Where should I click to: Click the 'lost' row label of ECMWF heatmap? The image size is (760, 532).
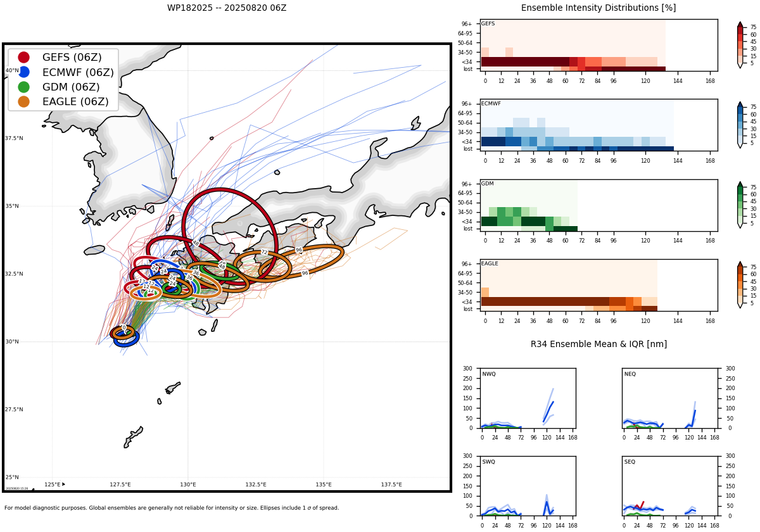click(x=468, y=149)
